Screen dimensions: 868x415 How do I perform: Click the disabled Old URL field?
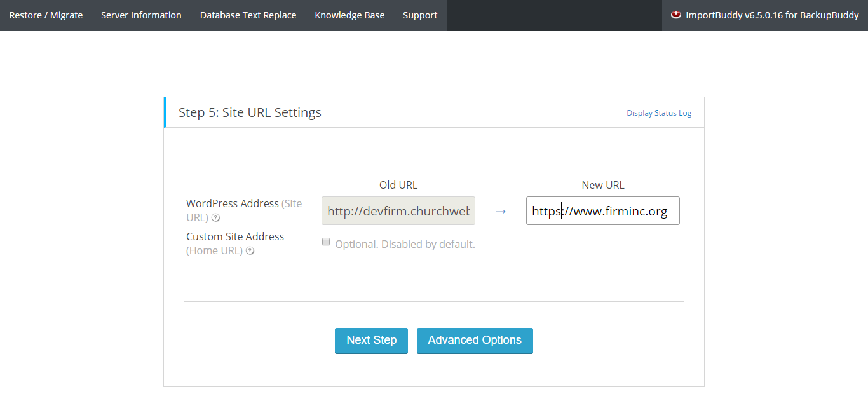click(398, 211)
